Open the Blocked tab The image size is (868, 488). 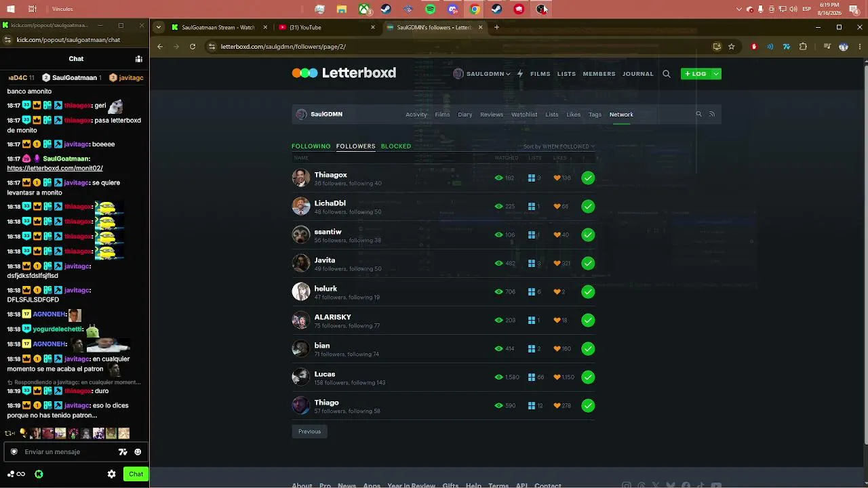click(396, 146)
